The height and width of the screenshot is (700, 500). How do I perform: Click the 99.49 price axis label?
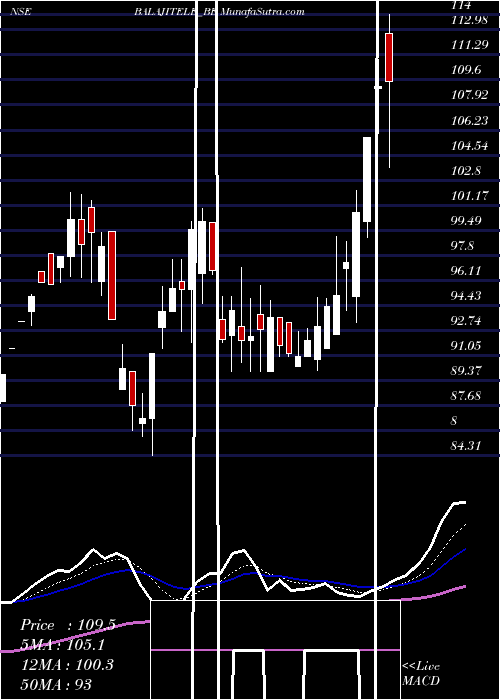click(466, 221)
